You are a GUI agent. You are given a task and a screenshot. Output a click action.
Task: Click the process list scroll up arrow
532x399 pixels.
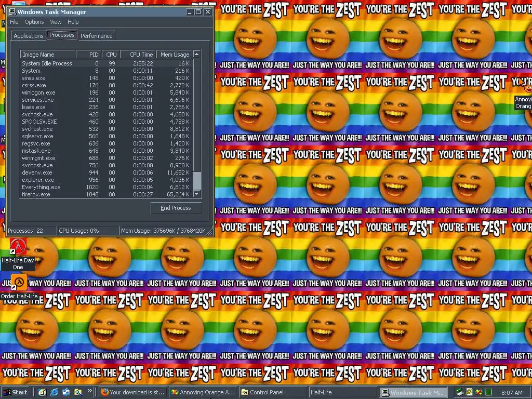[197, 54]
